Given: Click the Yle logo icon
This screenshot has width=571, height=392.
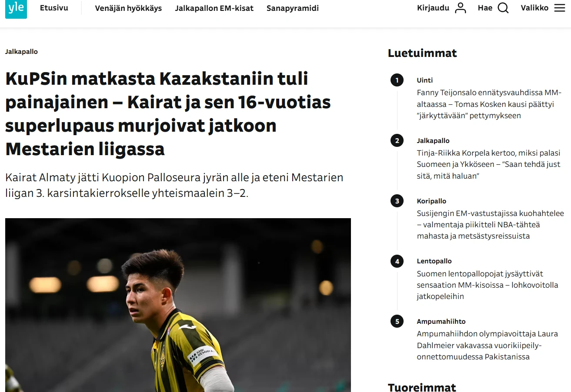Looking at the screenshot, I should click(x=16, y=8).
